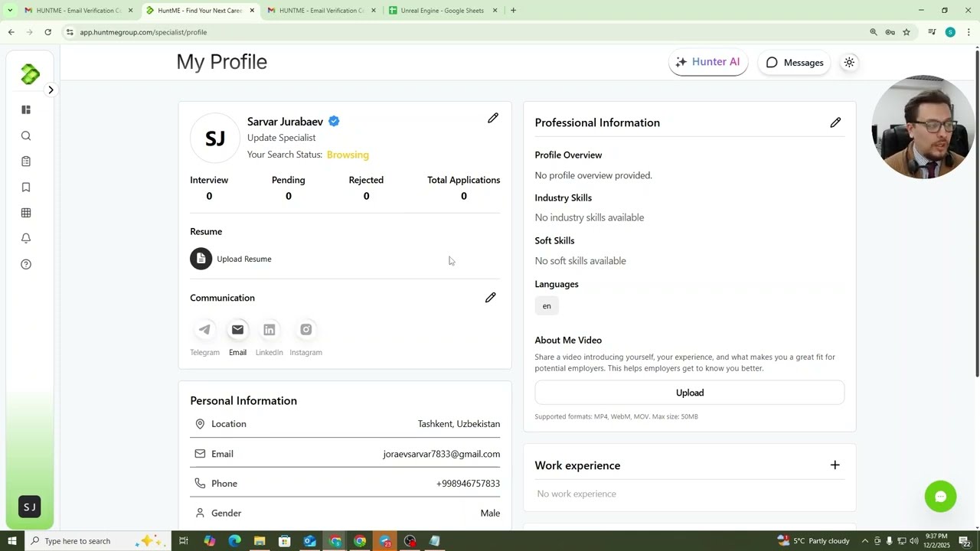Open the tab search dropdown arrow
Screen dimensions: 980x551
tap(9, 11)
